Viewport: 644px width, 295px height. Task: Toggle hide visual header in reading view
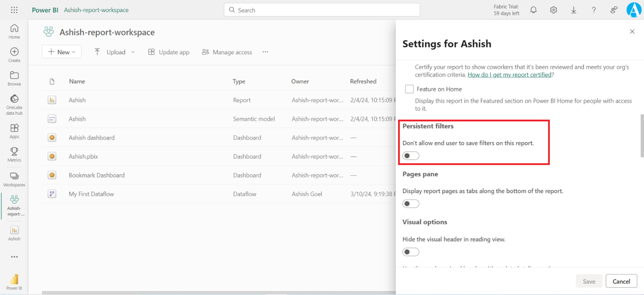(x=411, y=252)
